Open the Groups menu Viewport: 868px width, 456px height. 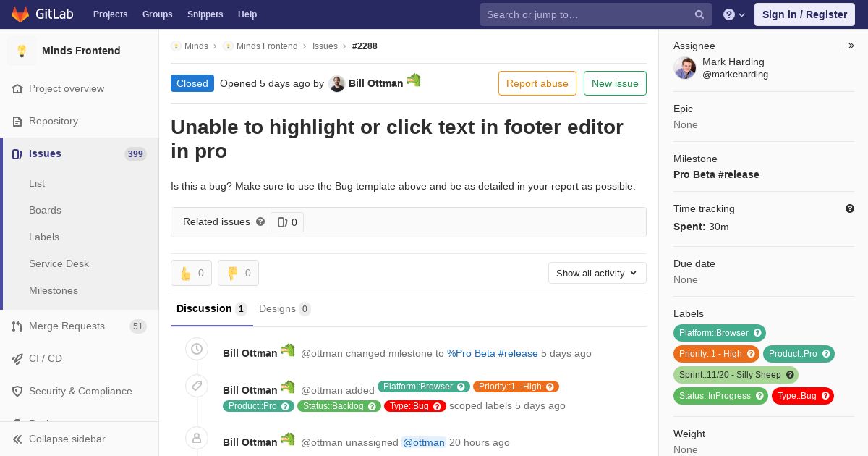pos(157,14)
